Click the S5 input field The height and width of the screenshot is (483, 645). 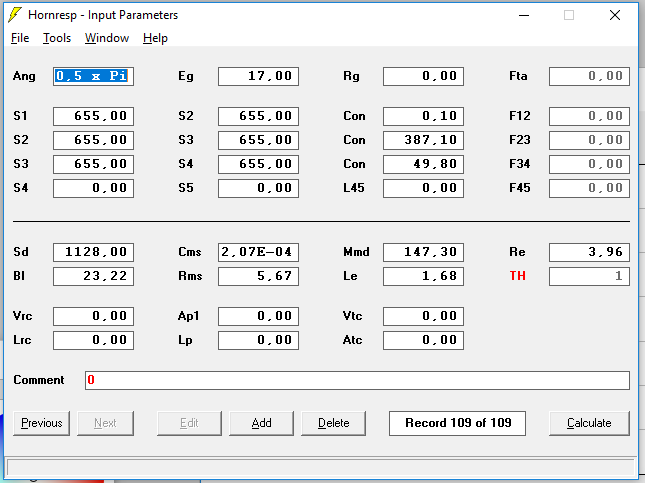pyautogui.click(x=258, y=188)
